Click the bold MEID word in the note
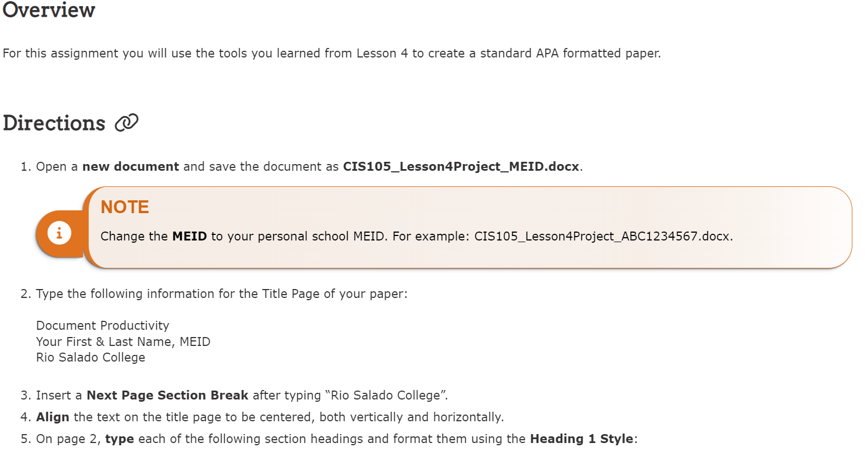The width and height of the screenshot is (868, 462). [190, 237]
